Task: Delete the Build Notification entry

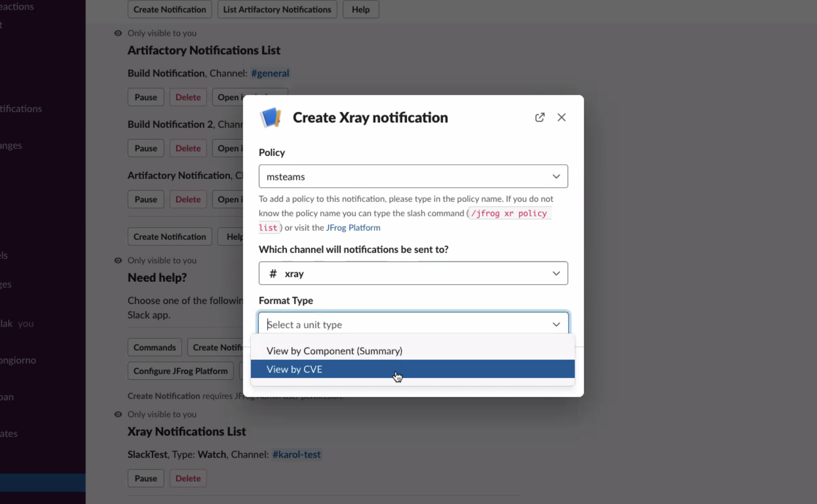Action: (188, 97)
